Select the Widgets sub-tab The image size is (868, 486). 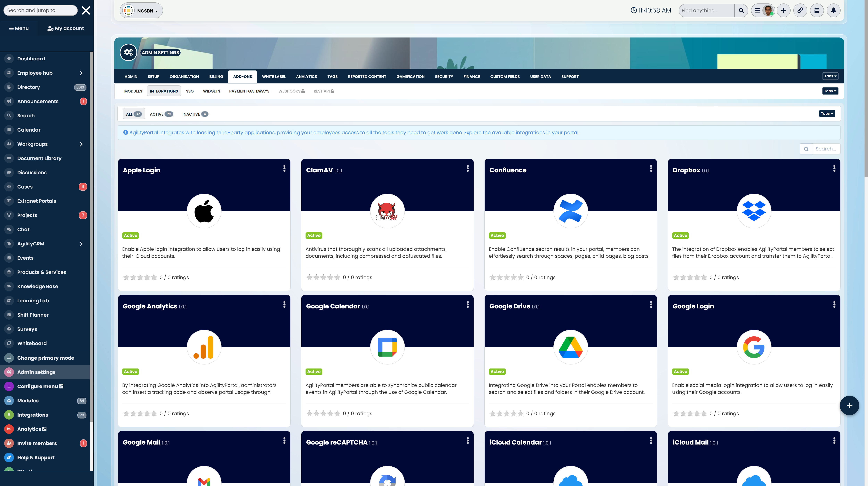(211, 91)
